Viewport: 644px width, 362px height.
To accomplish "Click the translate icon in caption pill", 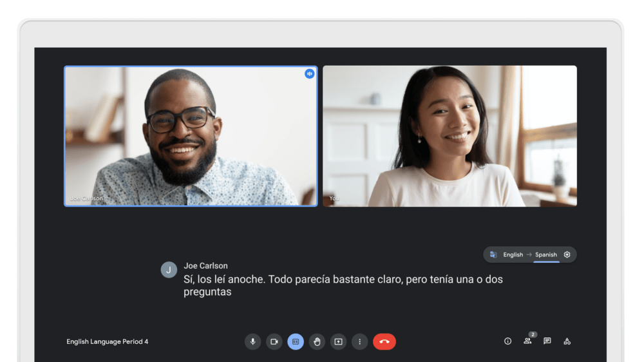I will tap(493, 254).
